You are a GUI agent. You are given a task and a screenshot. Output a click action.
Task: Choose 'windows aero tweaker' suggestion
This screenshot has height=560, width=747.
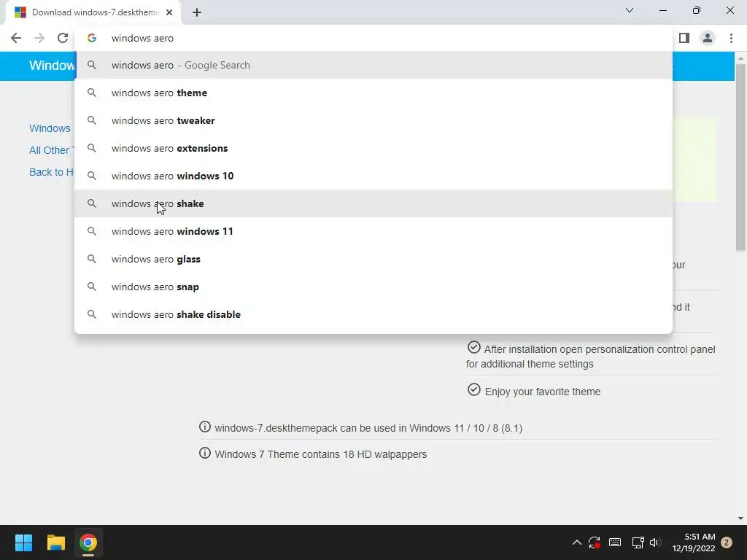pos(373,120)
